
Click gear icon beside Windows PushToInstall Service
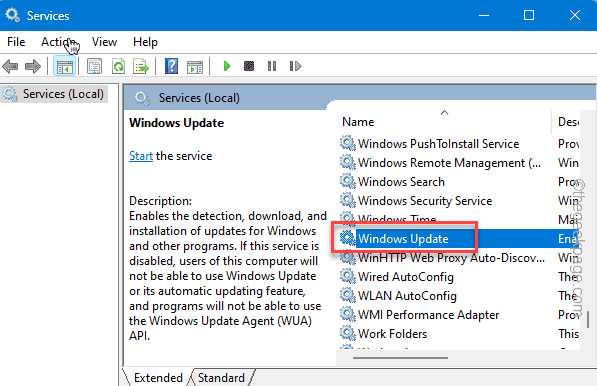tap(347, 144)
